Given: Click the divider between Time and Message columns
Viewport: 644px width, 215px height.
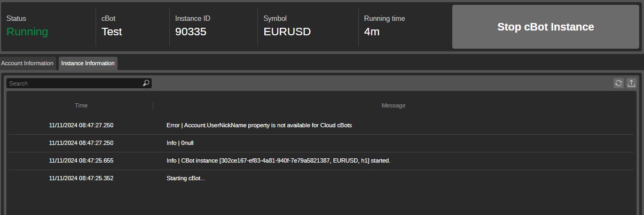Looking at the screenshot, I should pos(153,105).
